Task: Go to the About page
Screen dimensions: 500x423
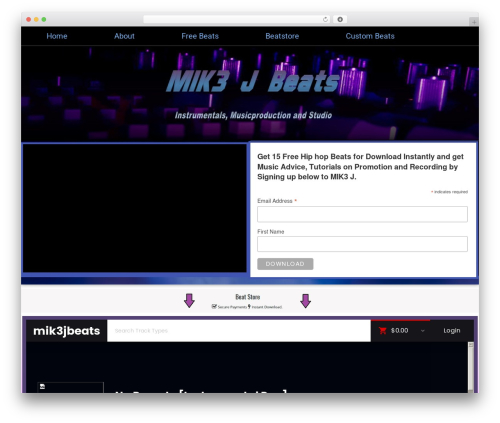Action: [x=124, y=36]
